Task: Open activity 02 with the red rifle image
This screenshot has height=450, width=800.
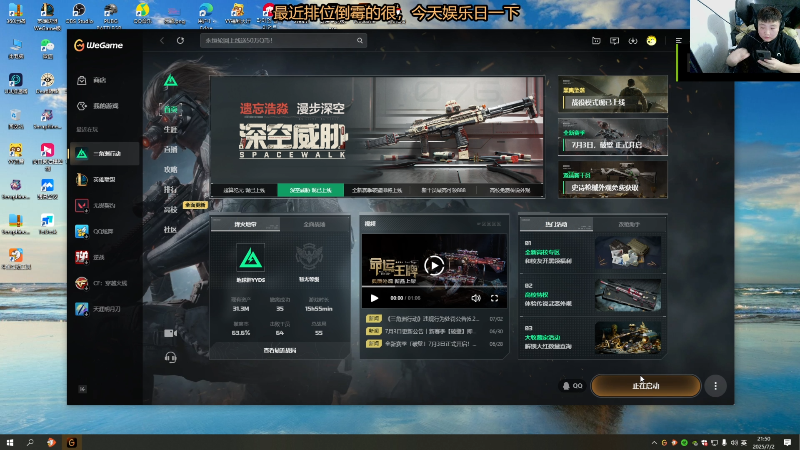Action: (x=592, y=295)
